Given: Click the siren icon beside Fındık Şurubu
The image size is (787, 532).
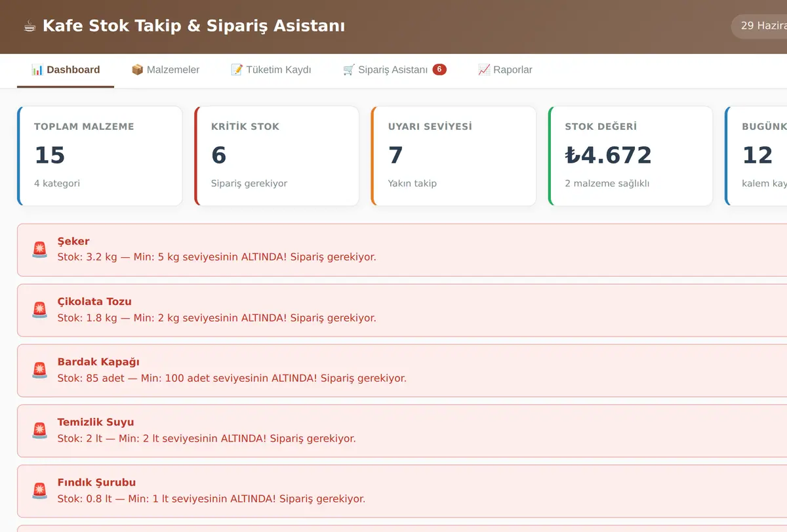Looking at the screenshot, I should [40, 491].
